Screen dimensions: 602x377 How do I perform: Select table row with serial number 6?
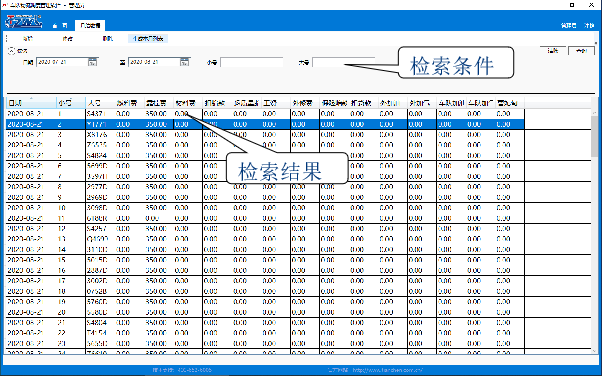pos(265,166)
